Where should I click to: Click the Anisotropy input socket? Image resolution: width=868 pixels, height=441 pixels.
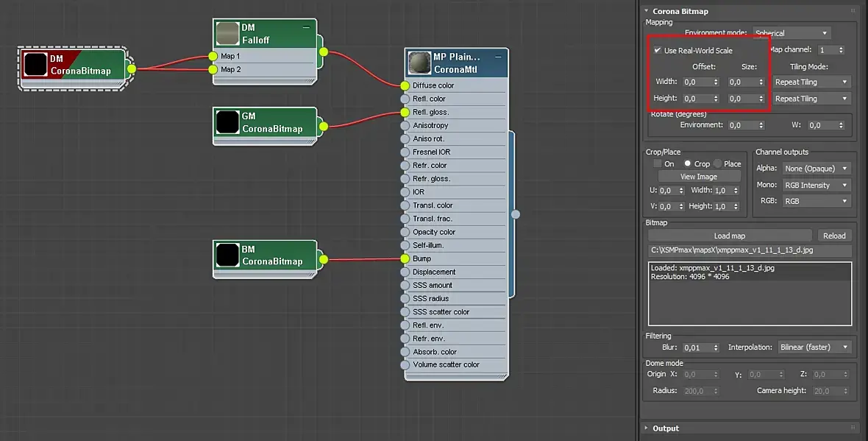[405, 125]
